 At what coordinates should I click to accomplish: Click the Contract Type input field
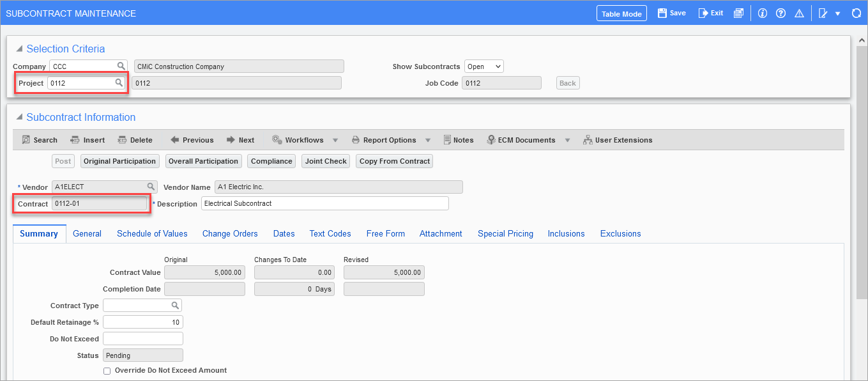[142, 306]
